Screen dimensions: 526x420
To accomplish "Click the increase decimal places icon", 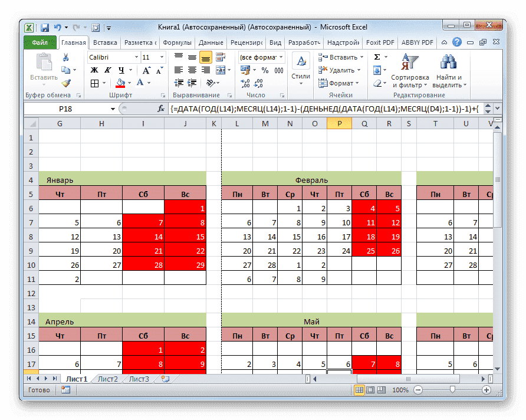I will point(245,84).
